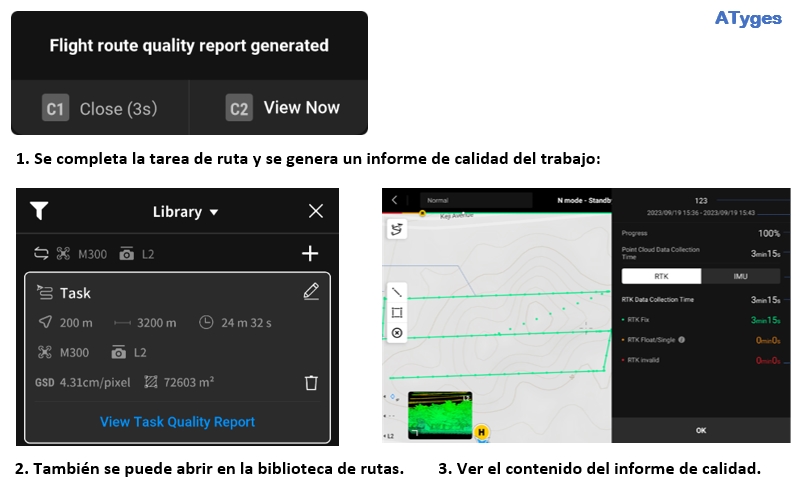Open the green point cloud preview thumbnail
The image size is (808, 485).
click(440, 415)
